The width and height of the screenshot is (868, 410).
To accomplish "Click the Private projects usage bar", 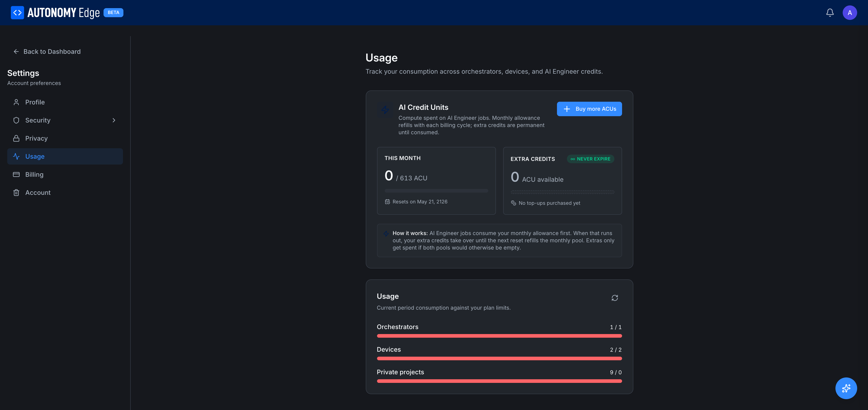I will [x=499, y=381].
